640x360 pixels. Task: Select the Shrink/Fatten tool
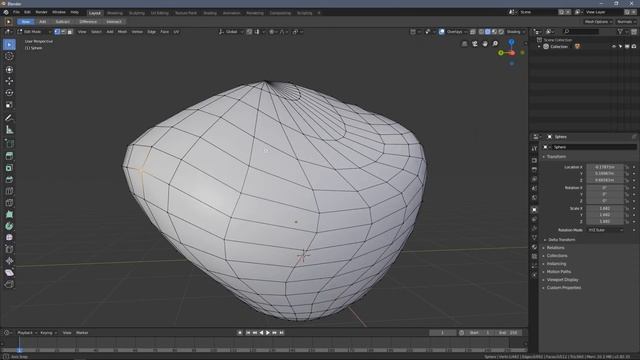(9, 261)
